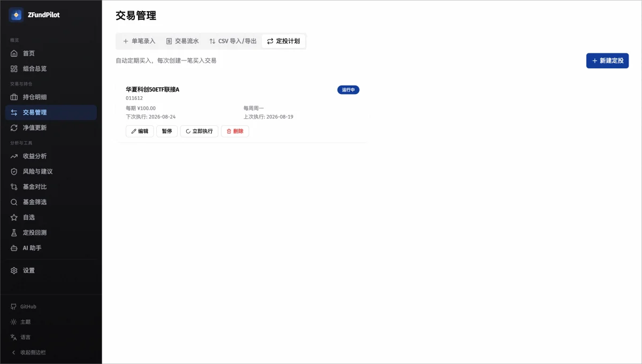Click the robot icon beside AI 助手
Screen dimensions: 642x364
[x=14, y=248]
